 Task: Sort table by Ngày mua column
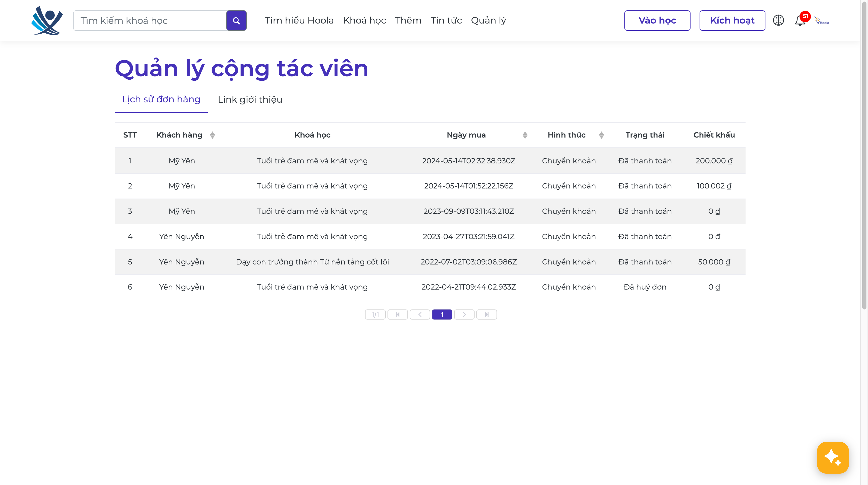525,135
